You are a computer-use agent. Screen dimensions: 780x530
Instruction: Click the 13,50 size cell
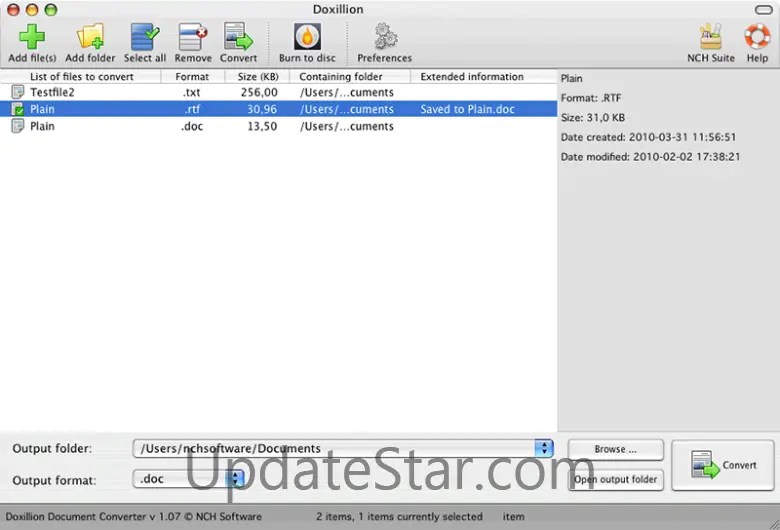pos(262,126)
